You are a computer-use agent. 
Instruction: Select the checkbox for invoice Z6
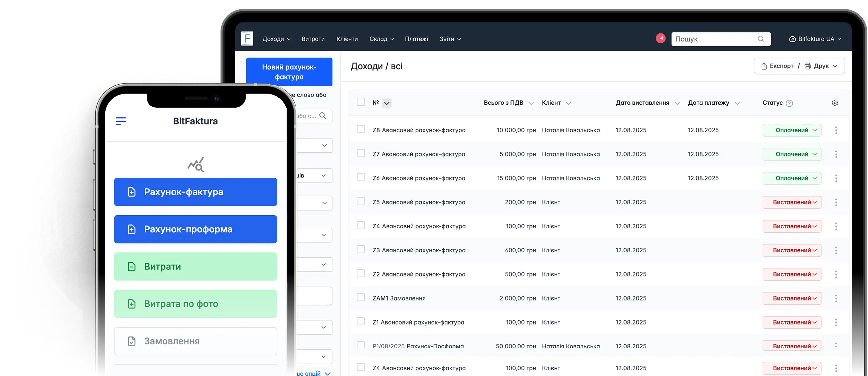(x=361, y=176)
